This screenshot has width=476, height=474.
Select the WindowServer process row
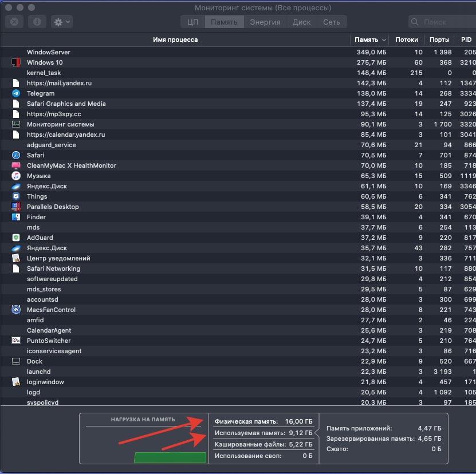238,52
